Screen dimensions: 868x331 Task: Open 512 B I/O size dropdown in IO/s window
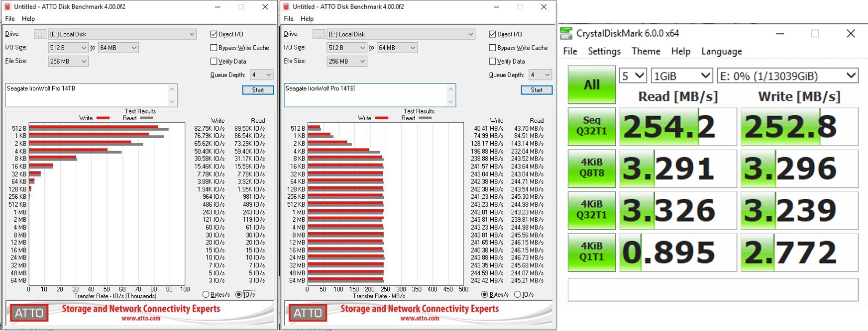[x=68, y=48]
